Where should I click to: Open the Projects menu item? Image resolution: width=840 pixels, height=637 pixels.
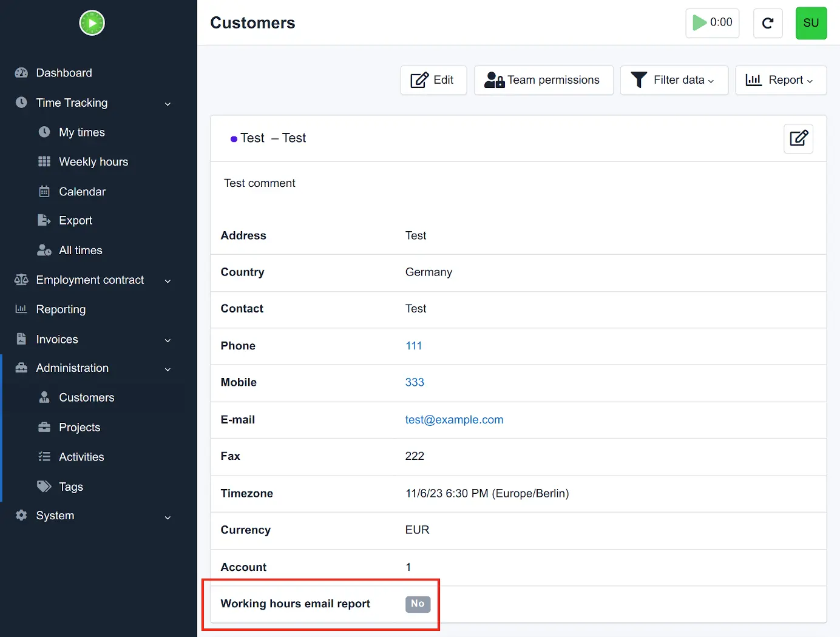pos(80,427)
